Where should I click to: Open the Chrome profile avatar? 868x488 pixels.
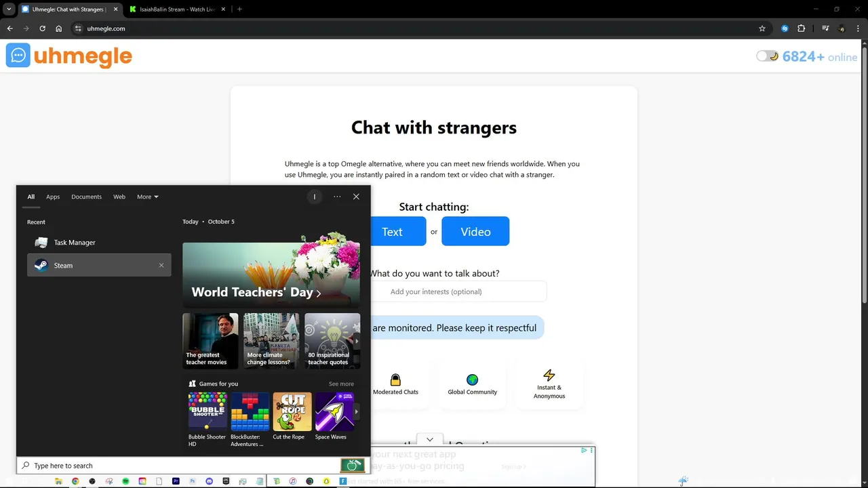pyautogui.click(x=842, y=28)
